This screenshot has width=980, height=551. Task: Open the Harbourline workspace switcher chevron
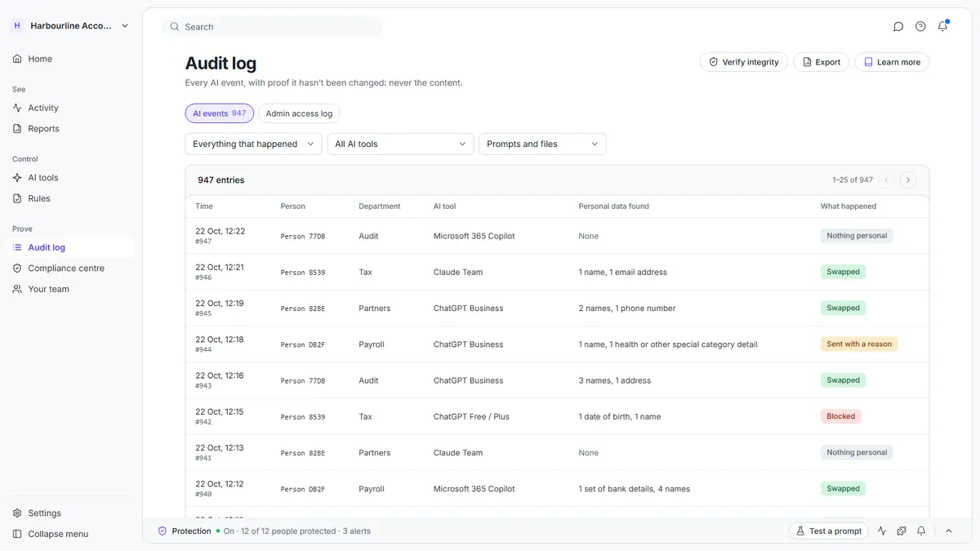click(x=125, y=26)
